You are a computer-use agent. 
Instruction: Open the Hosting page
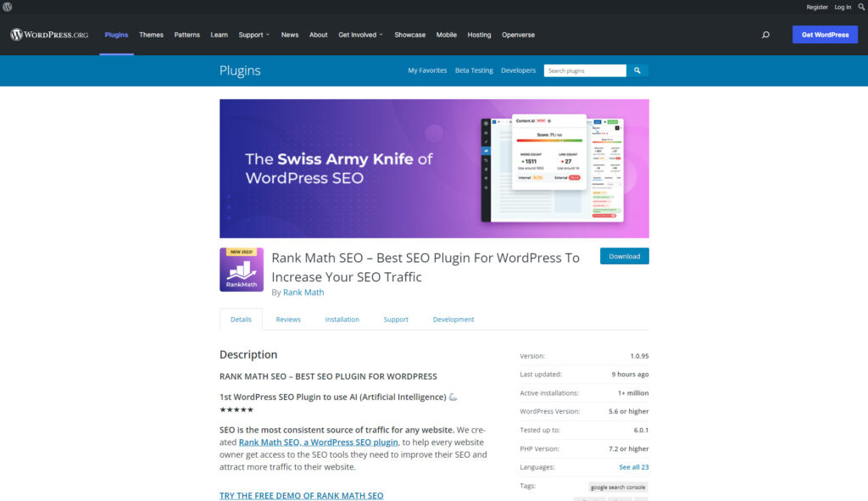point(480,35)
